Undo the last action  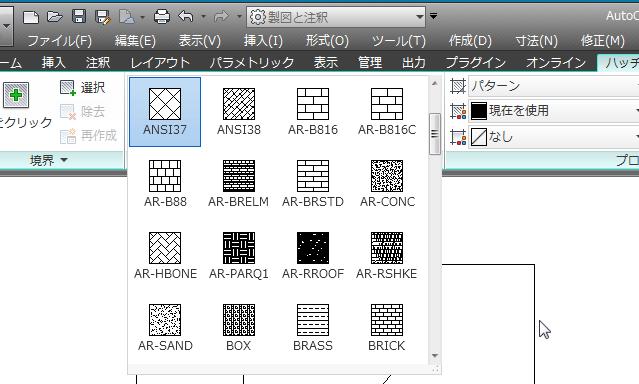(x=186, y=17)
